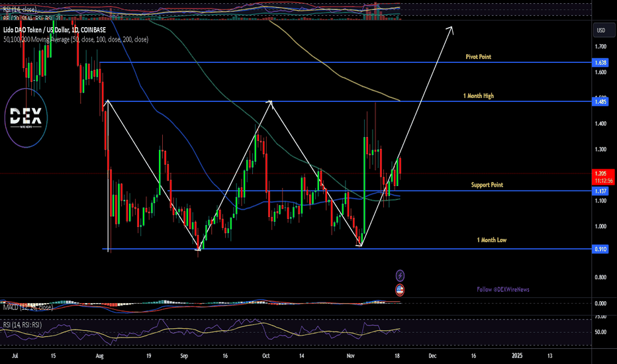Select the top RSI (14, close) legend
This screenshot has width=617, height=364.
pyautogui.click(x=20, y=9)
